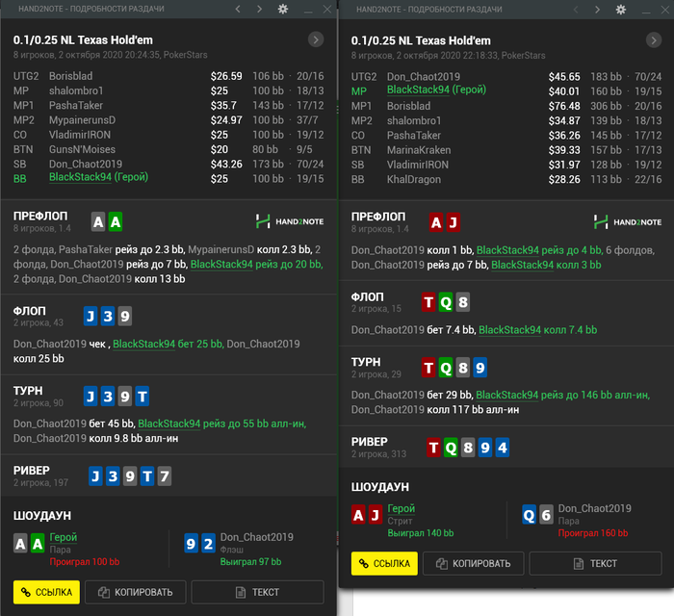Click yellow ССЫЛКА button in right window

(x=384, y=563)
